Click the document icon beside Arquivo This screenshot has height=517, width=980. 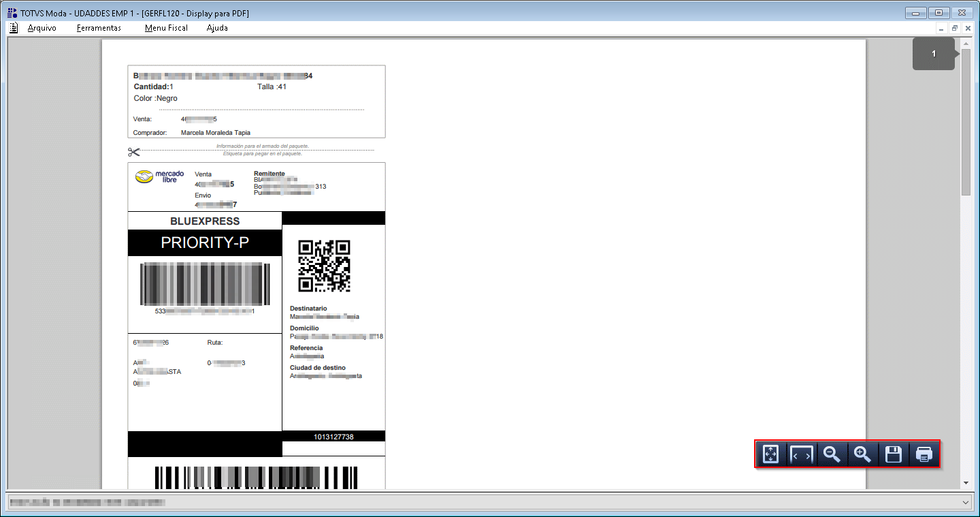click(x=14, y=28)
